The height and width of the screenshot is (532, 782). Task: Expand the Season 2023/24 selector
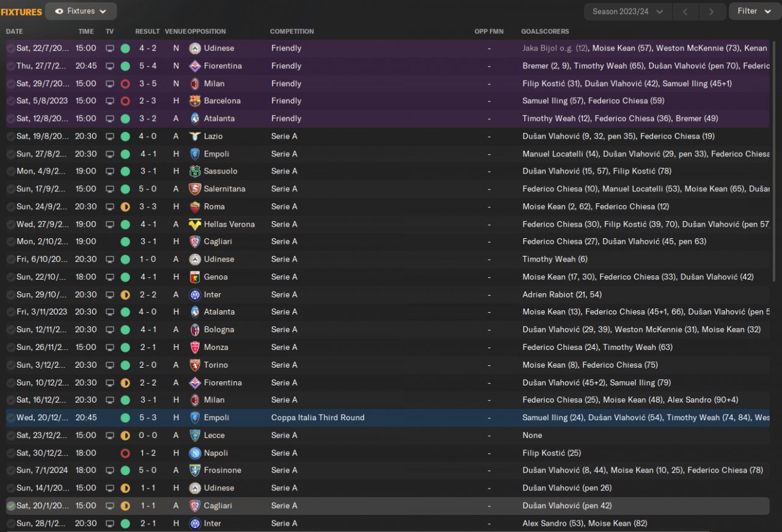click(x=627, y=12)
